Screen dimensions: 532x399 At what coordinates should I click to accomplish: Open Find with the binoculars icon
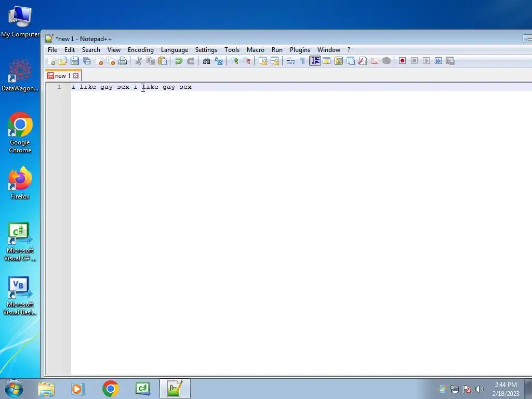tap(206, 61)
